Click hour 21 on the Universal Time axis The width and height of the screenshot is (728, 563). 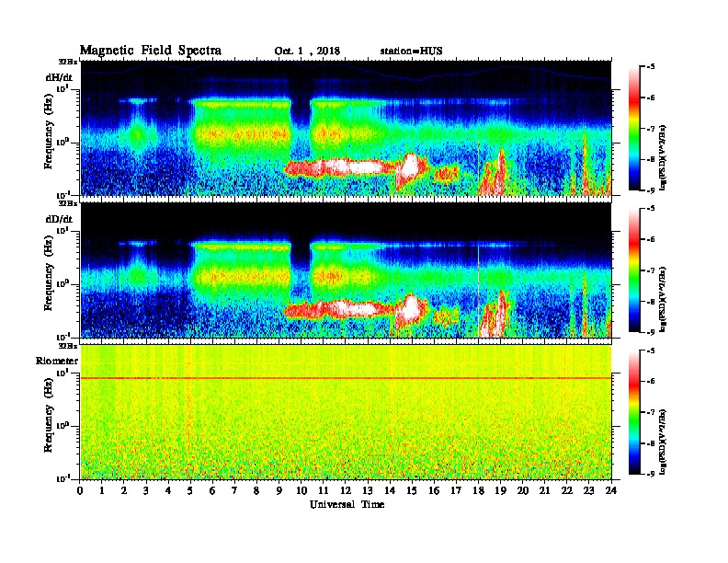pyautogui.click(x=544, y=490)
